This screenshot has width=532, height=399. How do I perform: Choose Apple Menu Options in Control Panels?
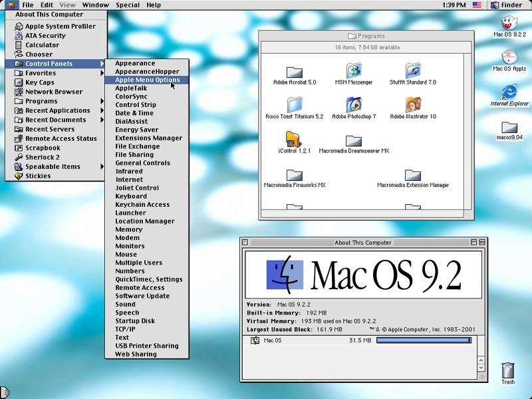147,80
